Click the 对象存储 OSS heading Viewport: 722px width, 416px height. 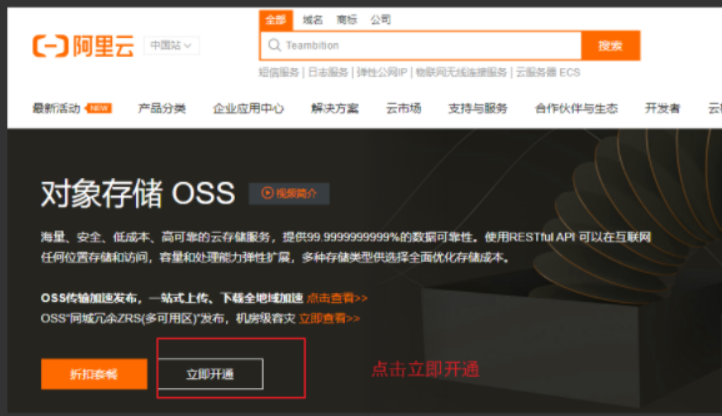pyautogui.click(x=138, y=193)
